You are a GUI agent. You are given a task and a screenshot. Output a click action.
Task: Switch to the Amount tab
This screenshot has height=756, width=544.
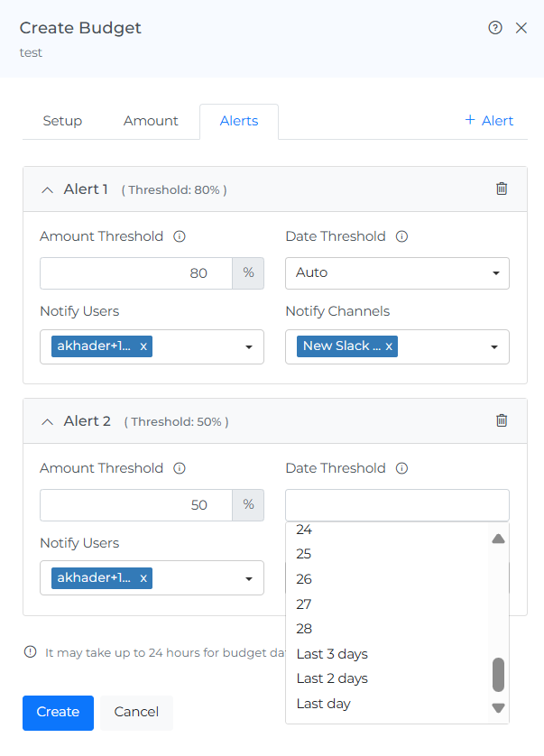[151, 121]
